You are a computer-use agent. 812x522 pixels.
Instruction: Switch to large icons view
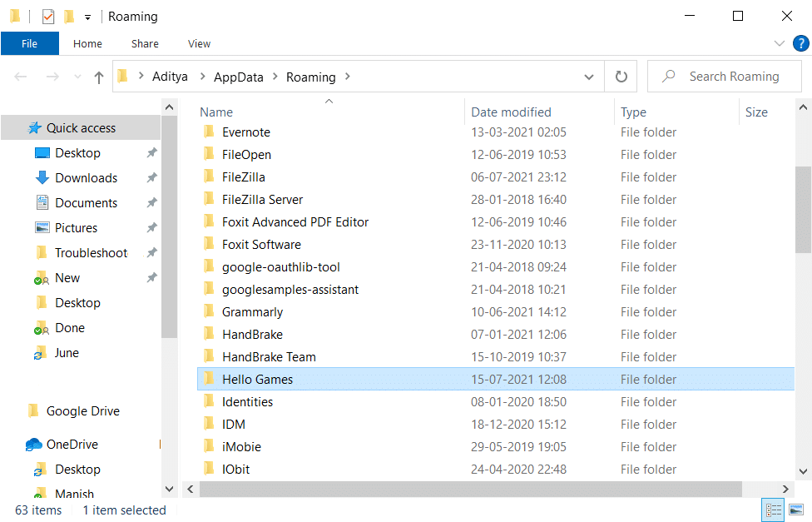(796, 510)
